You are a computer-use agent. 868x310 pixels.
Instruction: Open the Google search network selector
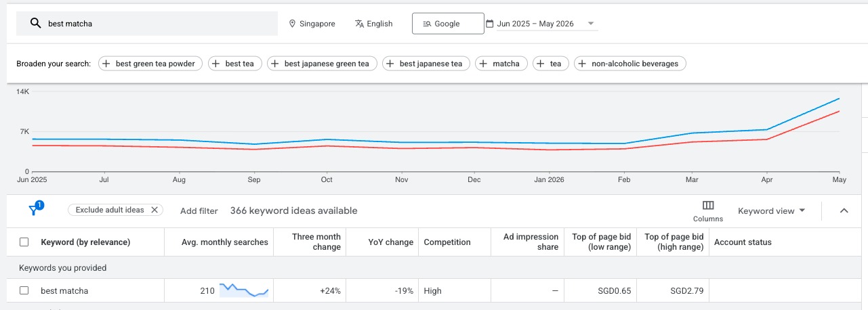point(448,24)
